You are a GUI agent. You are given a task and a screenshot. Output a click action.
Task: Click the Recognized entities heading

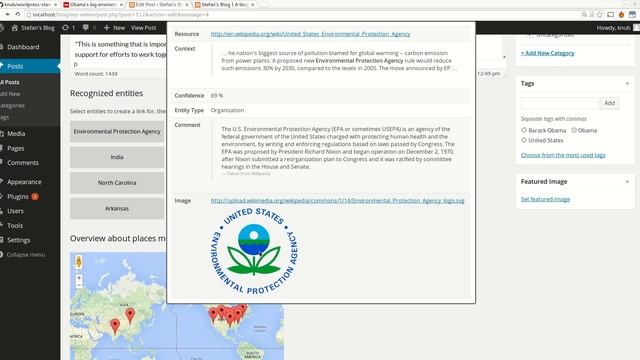(107, 93)
